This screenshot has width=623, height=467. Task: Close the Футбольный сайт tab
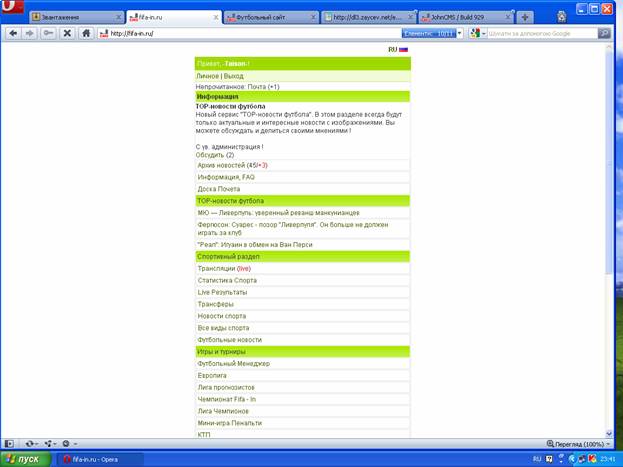(313, 17)
